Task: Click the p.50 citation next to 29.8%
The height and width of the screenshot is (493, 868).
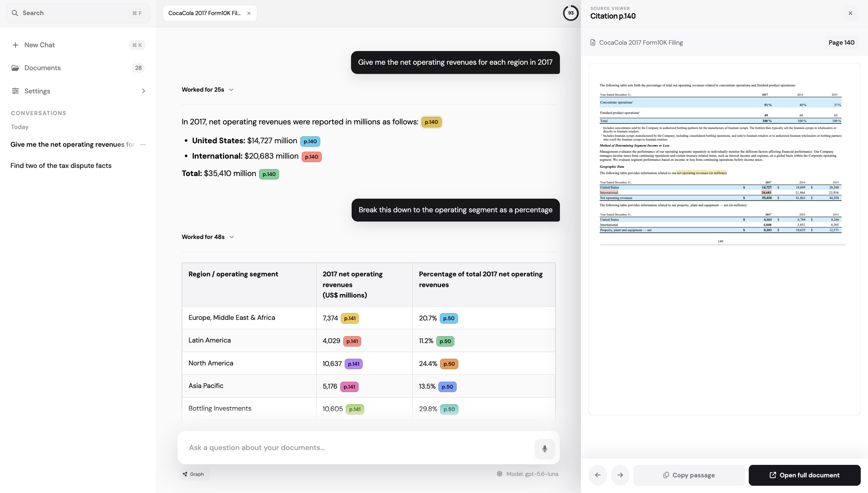Action: (x=449, y=409)
